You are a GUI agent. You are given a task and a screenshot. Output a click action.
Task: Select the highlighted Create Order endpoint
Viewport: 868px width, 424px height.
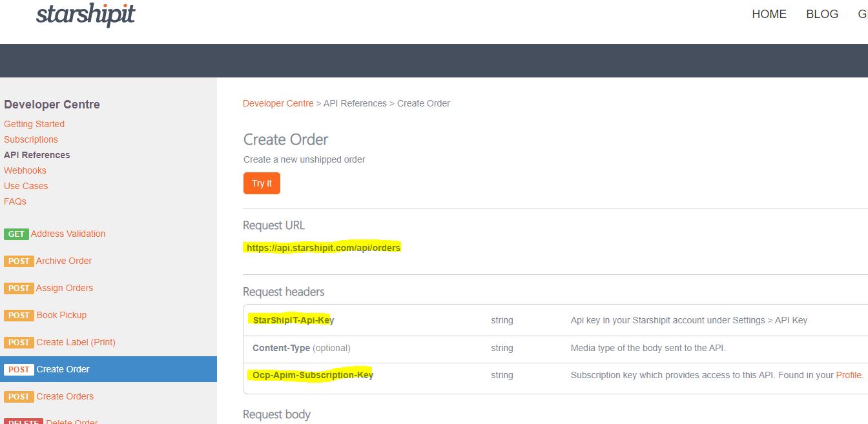point(63,369)
